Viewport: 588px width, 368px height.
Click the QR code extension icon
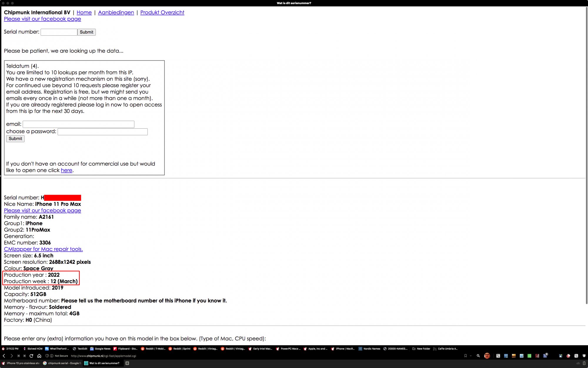click(498, 356)
